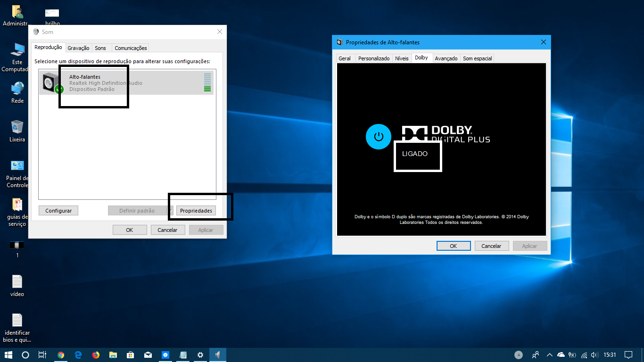Screen dimensions: 644x362
Task: Click the LIGADO status text
Action: (x=415, y=154)
